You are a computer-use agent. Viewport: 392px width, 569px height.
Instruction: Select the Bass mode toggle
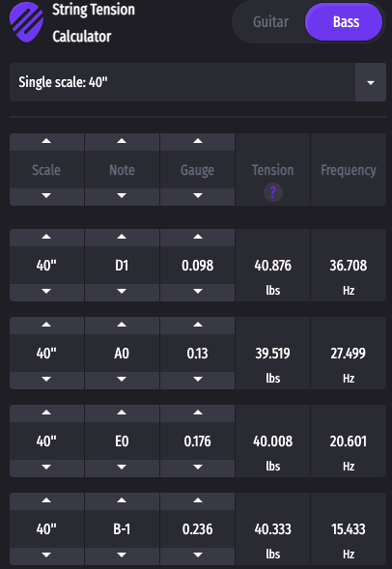[x=344, y=22]
